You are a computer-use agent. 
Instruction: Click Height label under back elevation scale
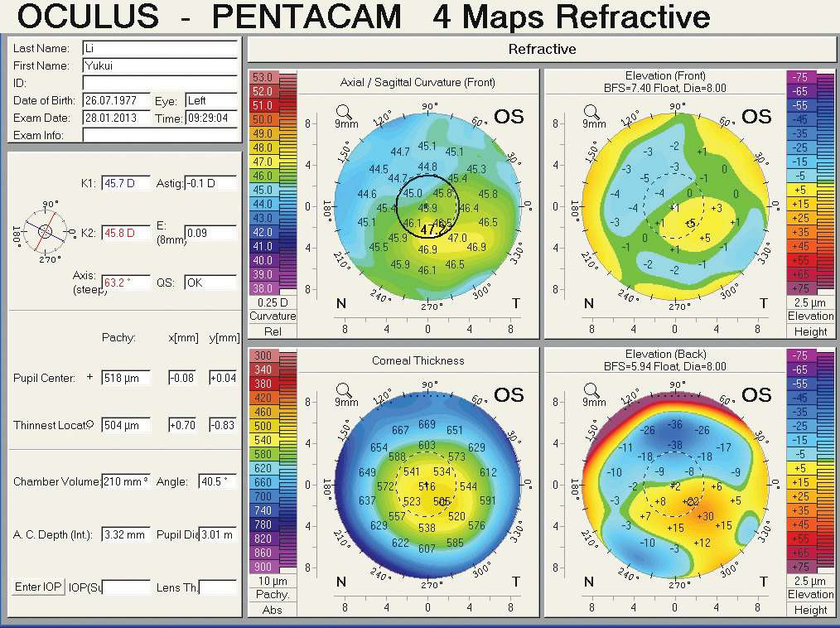click(x=810, y=611)
